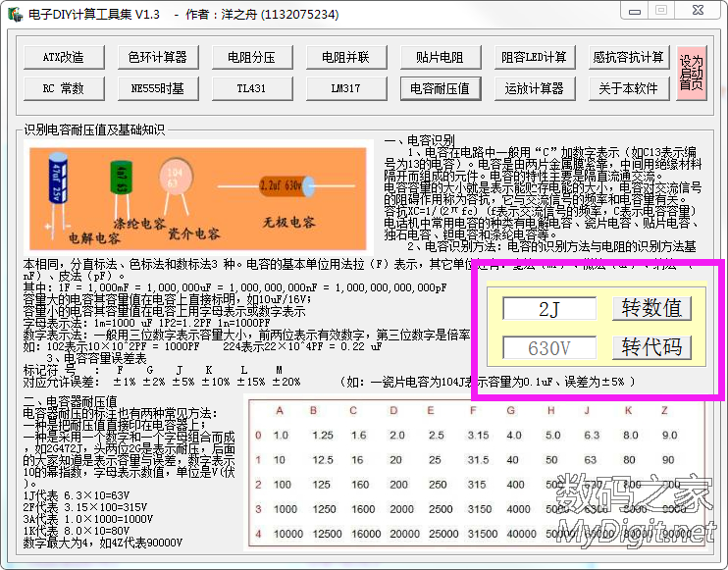Select the 贴片电阻 tool
Viewport: 728px width, 570px height.
pyautogui.click(x=441, y=57)
